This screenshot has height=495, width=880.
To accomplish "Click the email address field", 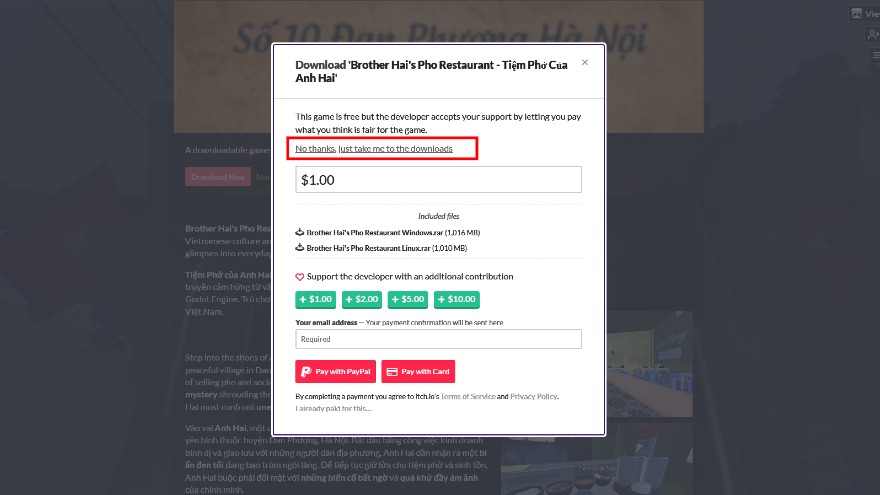I will pyautogui.click(x=439, y=339).
